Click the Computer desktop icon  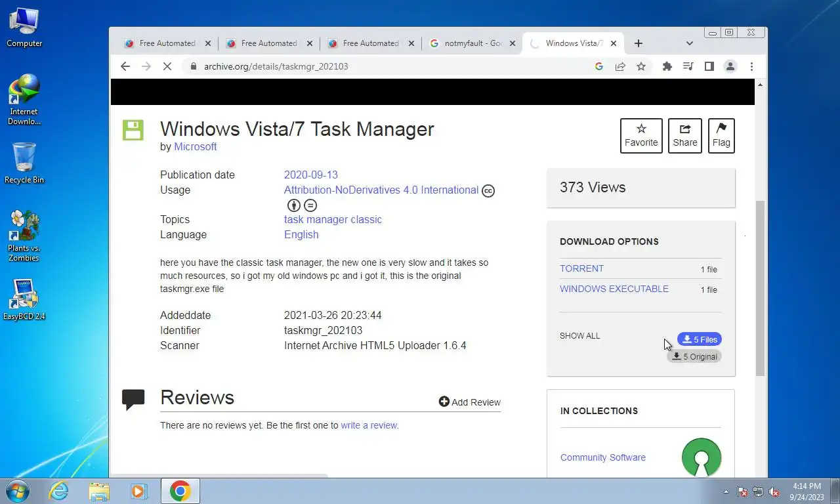coord(24,28)
